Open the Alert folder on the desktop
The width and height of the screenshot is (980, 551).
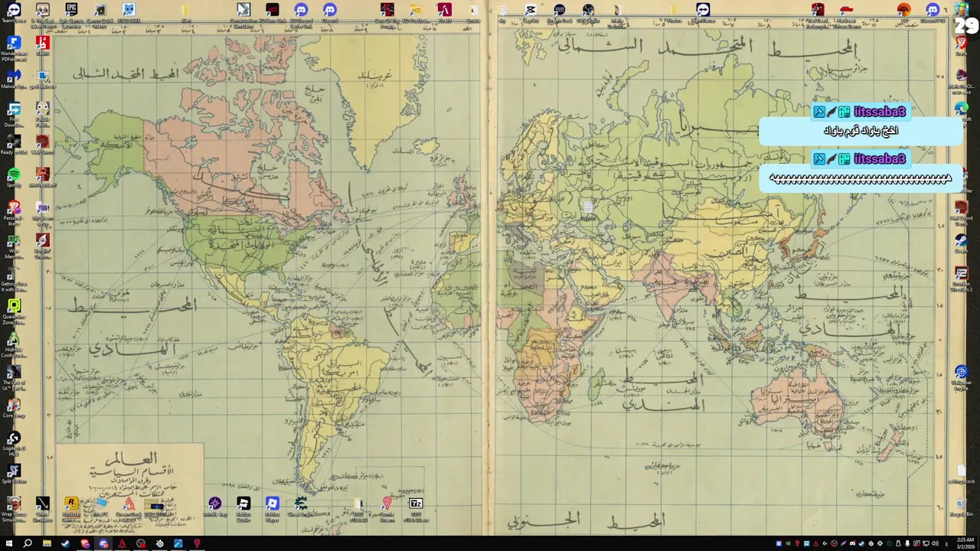[x=186, y=13]
